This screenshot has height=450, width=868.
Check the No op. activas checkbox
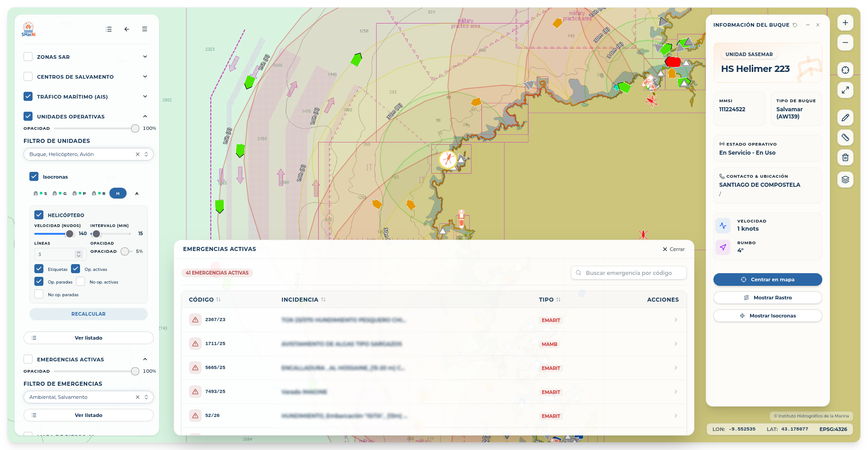[x=80, y=281]
